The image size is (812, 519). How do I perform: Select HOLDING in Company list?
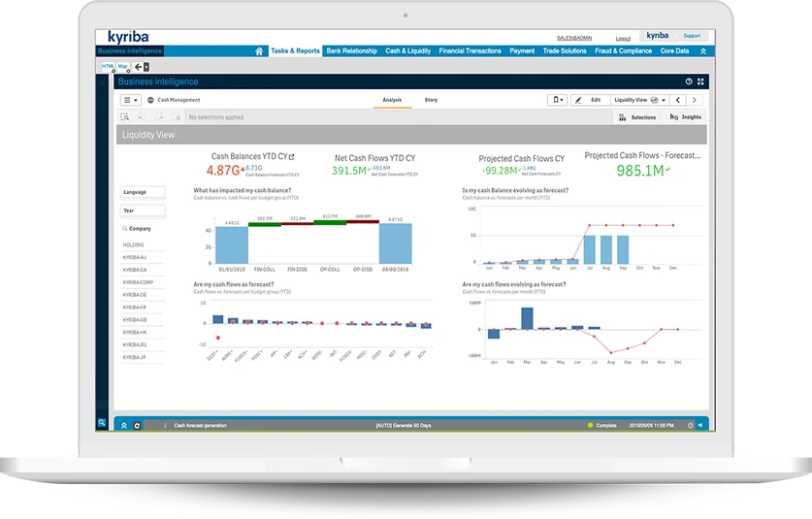click(x=142, y=245)
